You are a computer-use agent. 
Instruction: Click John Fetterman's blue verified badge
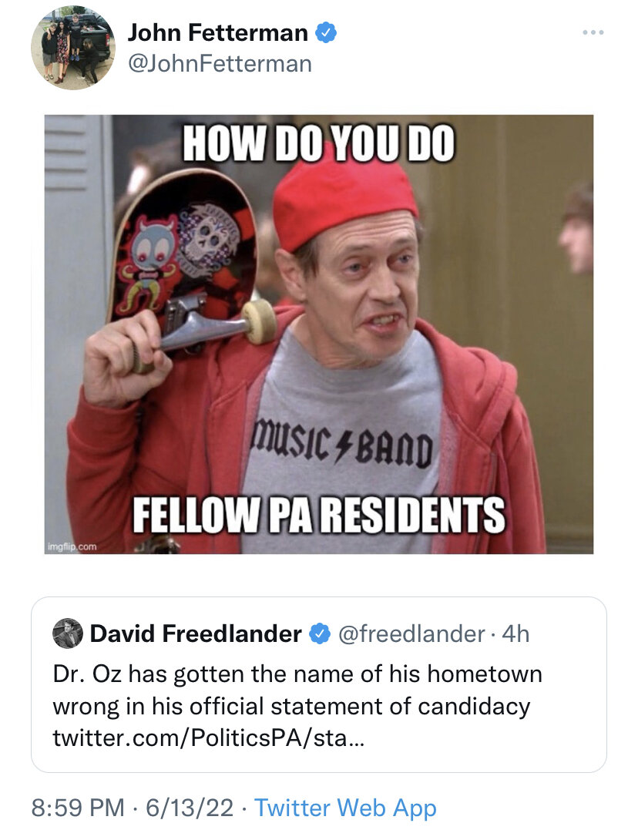pos(326,32)
